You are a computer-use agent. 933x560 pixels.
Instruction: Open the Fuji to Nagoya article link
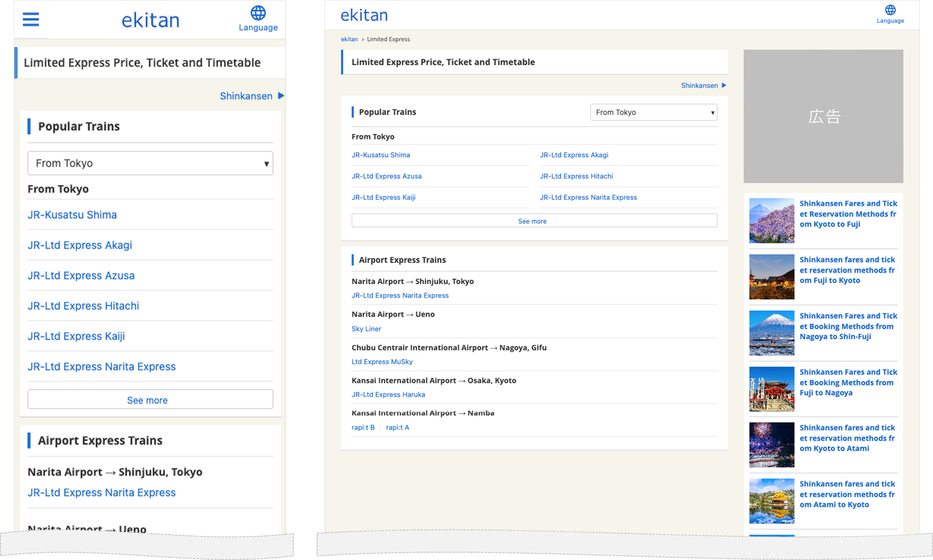pos(848,382)
